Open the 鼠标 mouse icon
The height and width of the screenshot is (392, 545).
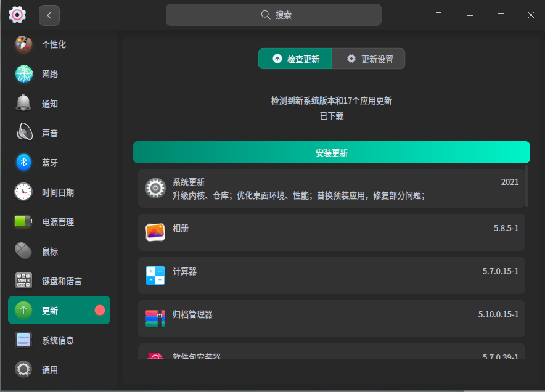click(23, 251)
